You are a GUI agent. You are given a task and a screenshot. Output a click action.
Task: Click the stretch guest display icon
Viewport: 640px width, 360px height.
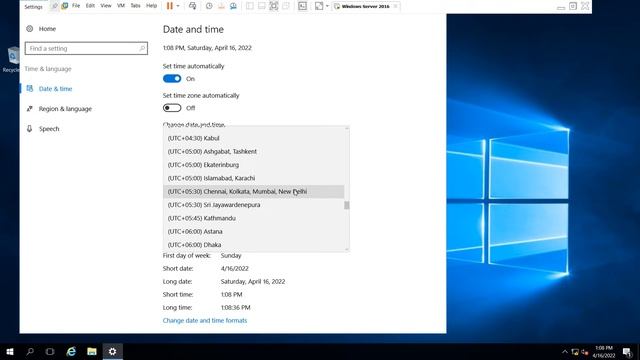click(x=319, y=6)
